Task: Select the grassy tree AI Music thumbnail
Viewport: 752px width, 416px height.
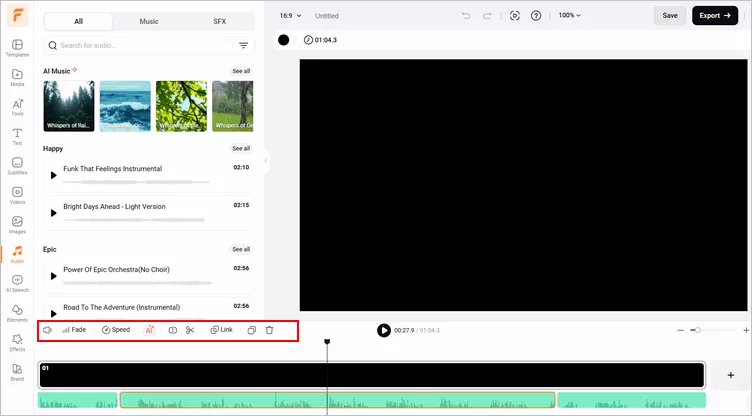Action: (233, 106)
